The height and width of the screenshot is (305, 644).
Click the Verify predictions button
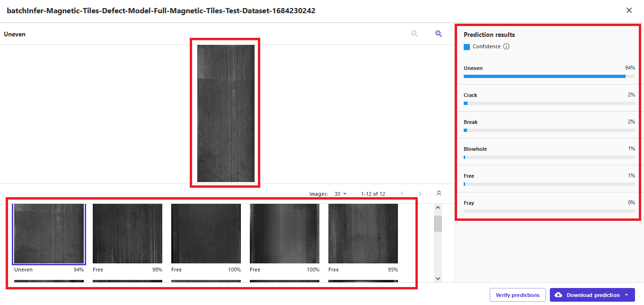click(x=517, y=295)
